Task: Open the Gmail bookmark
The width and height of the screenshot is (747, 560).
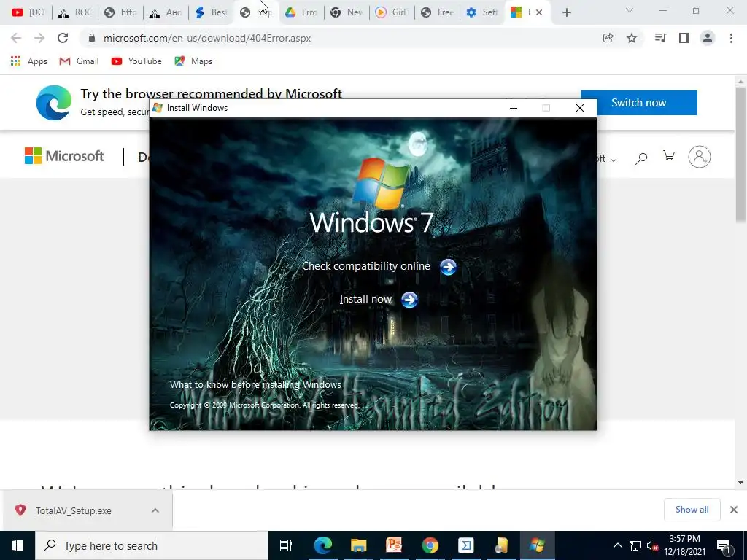Action: pyautogui.click(x=79, y=61)
